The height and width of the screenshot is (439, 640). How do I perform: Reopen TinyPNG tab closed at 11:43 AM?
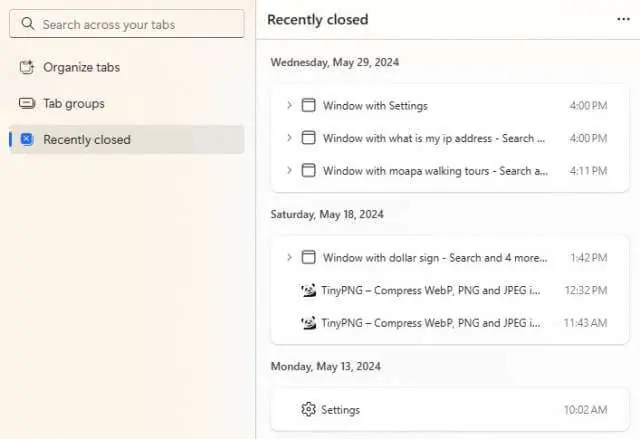tap(450, 323)
